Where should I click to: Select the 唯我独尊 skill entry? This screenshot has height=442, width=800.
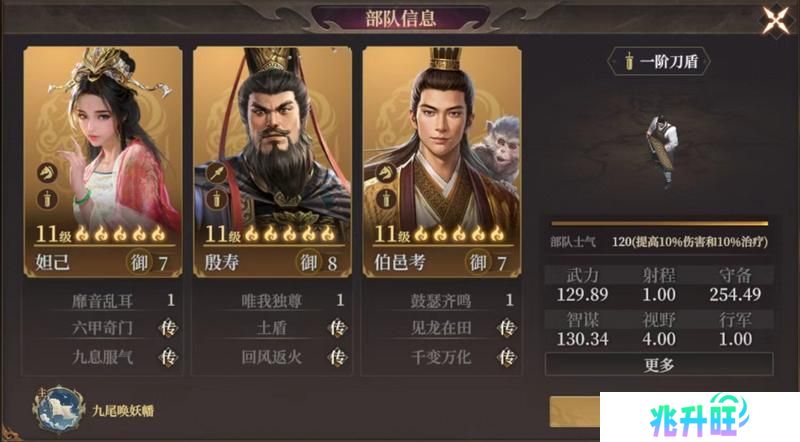(271, 301)
